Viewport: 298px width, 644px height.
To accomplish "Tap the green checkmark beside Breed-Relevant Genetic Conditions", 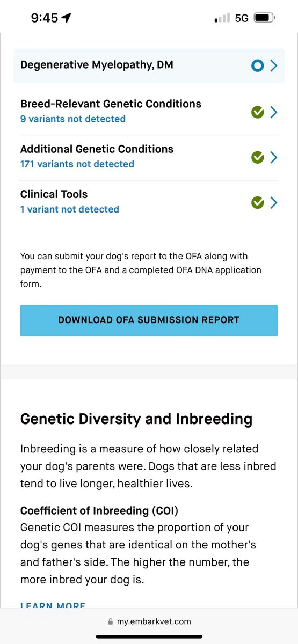I will pyautogui.click(x=258, y=112).
